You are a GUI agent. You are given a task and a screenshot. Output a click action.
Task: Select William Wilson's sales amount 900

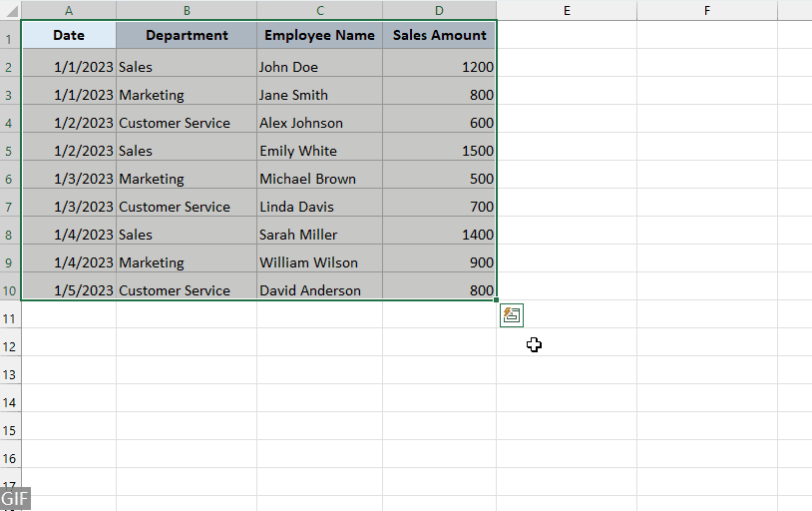click(x=439, y=262)
